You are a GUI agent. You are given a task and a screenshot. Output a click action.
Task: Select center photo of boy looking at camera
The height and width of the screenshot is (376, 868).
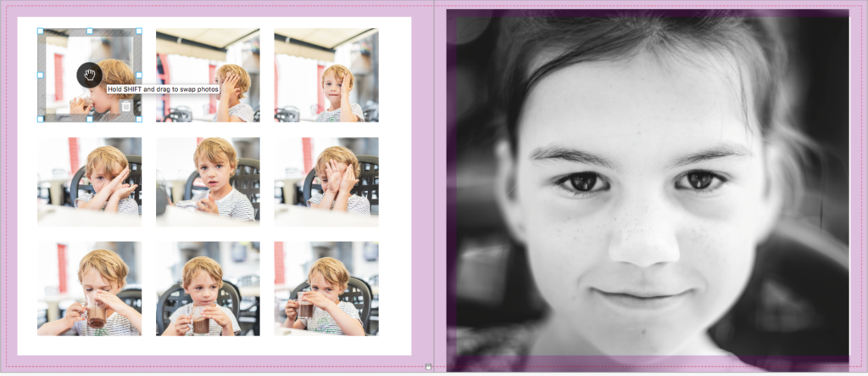tap(208, 182)
